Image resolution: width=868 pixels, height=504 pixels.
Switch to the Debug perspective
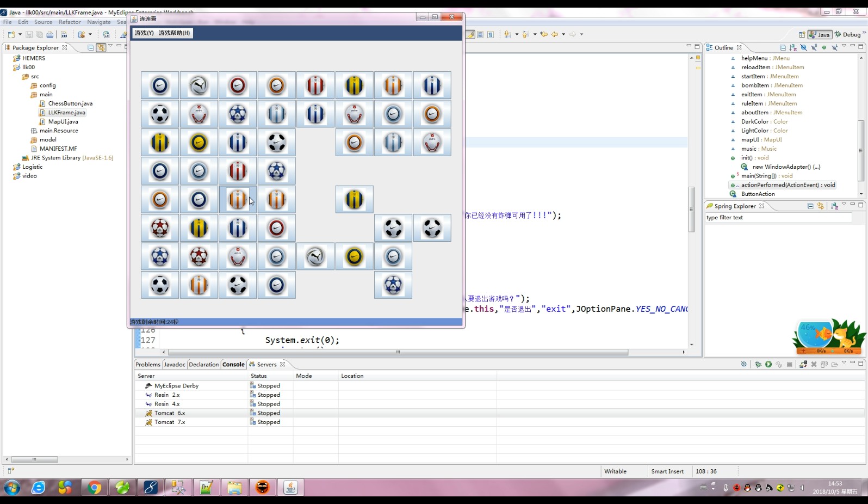847,34
